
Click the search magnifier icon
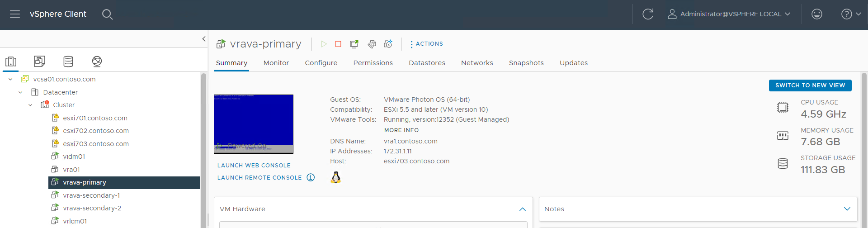[107, 14]
